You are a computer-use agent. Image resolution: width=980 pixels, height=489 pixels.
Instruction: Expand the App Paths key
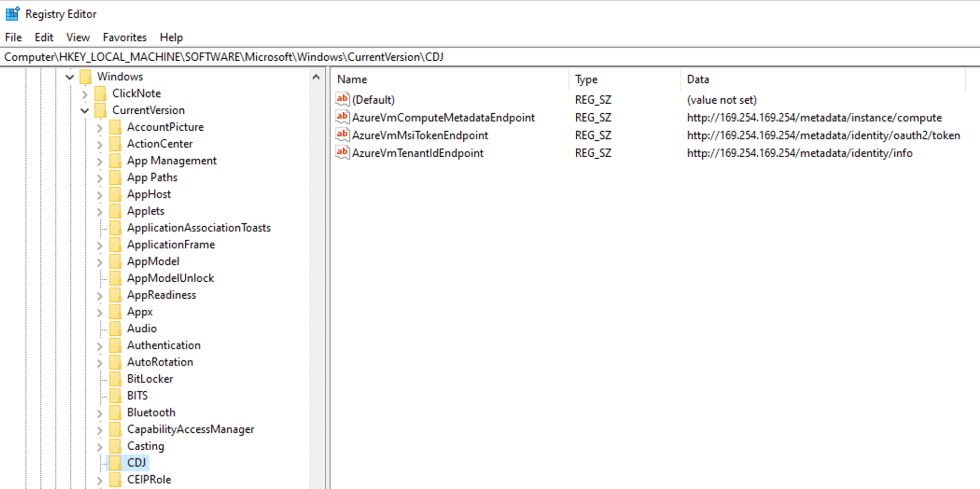click(100, 178)
